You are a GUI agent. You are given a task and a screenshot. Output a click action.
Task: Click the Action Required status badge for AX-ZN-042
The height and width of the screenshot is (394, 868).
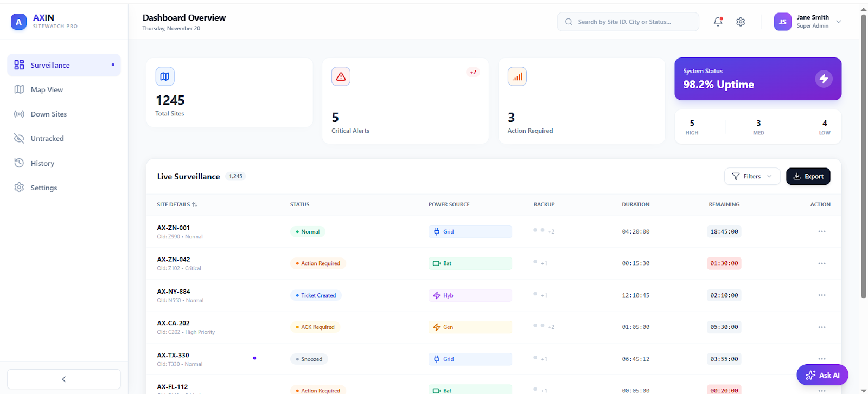click(318, 263)
